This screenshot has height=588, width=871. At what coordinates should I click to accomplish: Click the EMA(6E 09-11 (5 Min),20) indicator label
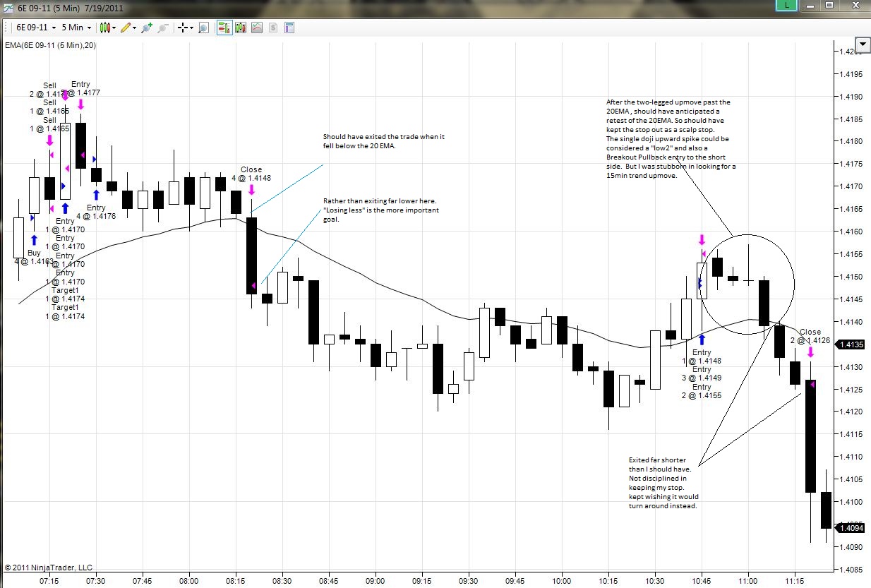tap(51, 45)
